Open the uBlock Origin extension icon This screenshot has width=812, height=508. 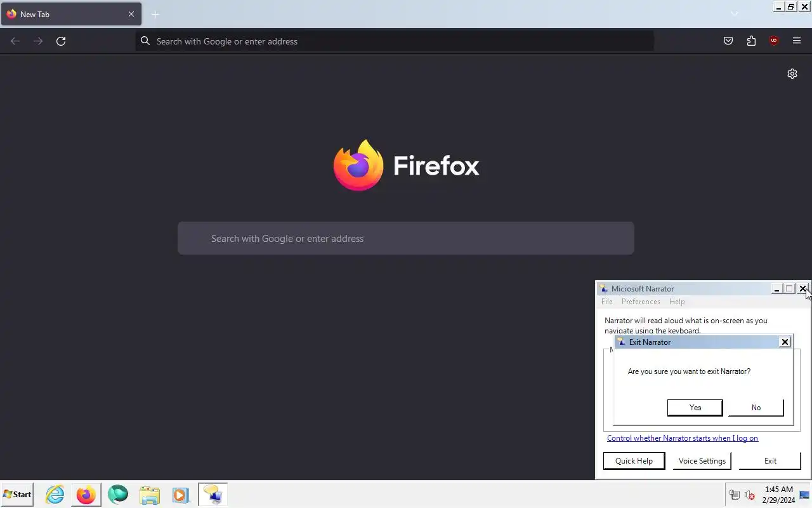click(774, 41)
